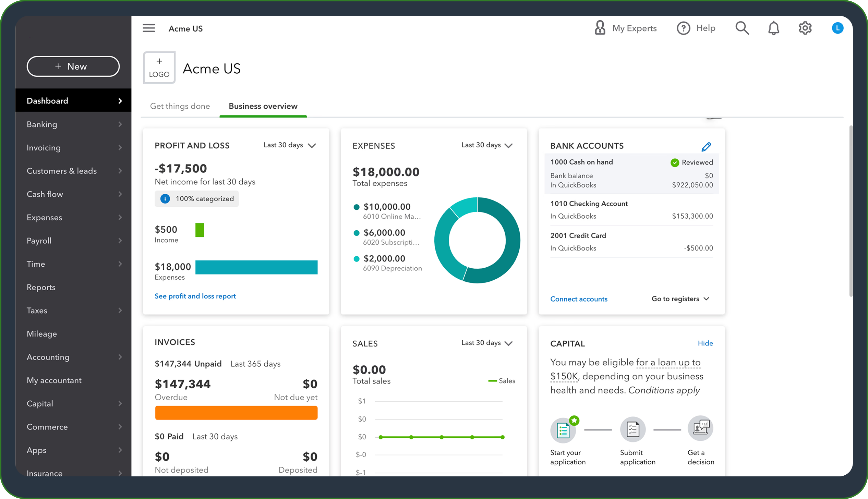Expand the Cash flow chevron

tap(120, 194)
